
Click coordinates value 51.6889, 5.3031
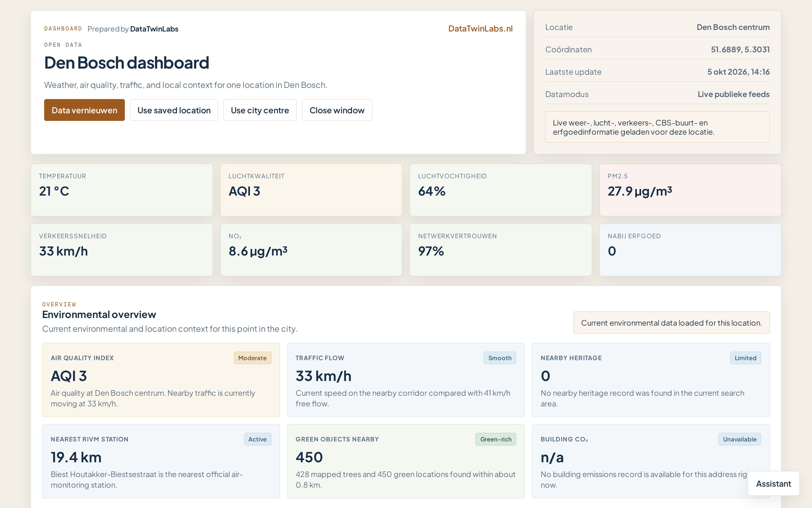(x=740, y=49)
